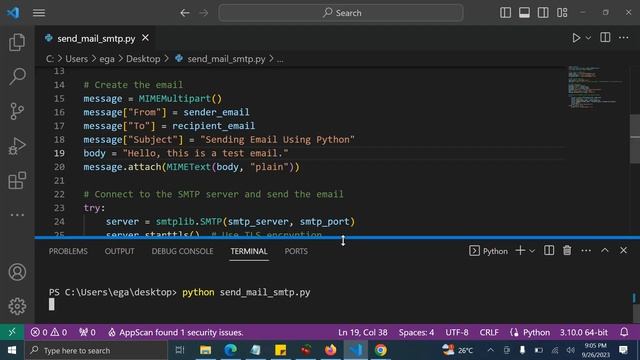Split the terminal
Screen dimensions: 640x360
click(549, 250)
